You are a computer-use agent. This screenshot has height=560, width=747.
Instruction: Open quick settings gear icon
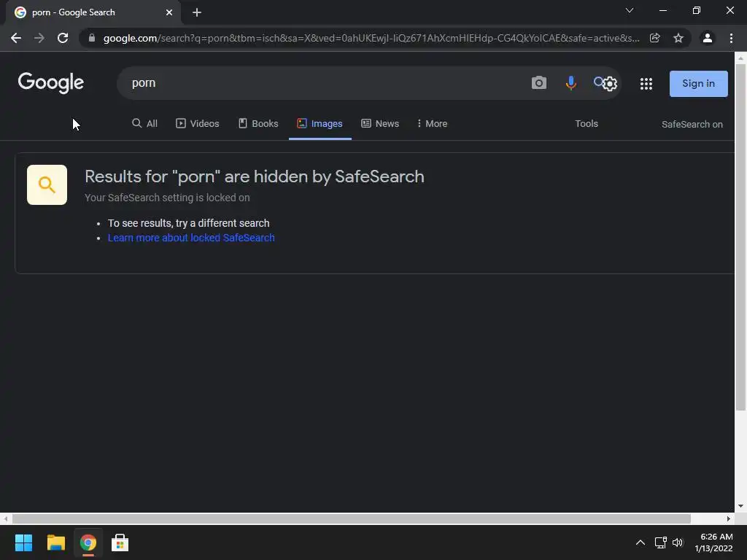click(611, 84)
